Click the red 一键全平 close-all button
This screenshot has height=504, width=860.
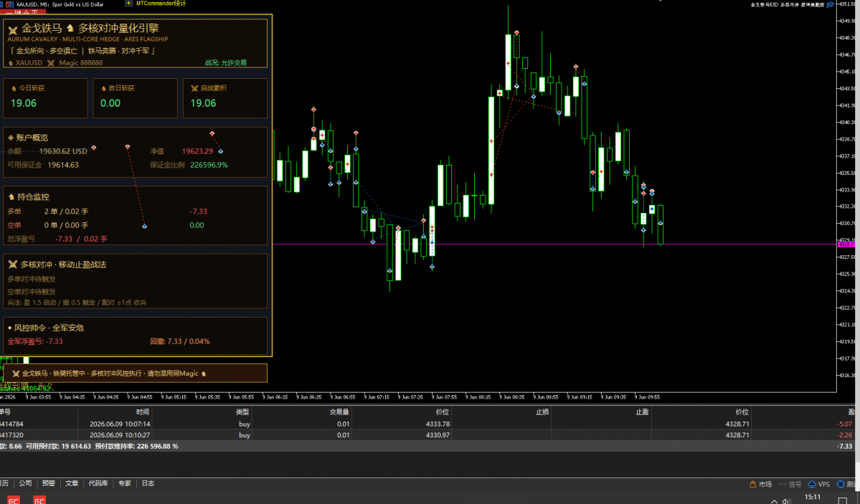click(x=23, y=11)
